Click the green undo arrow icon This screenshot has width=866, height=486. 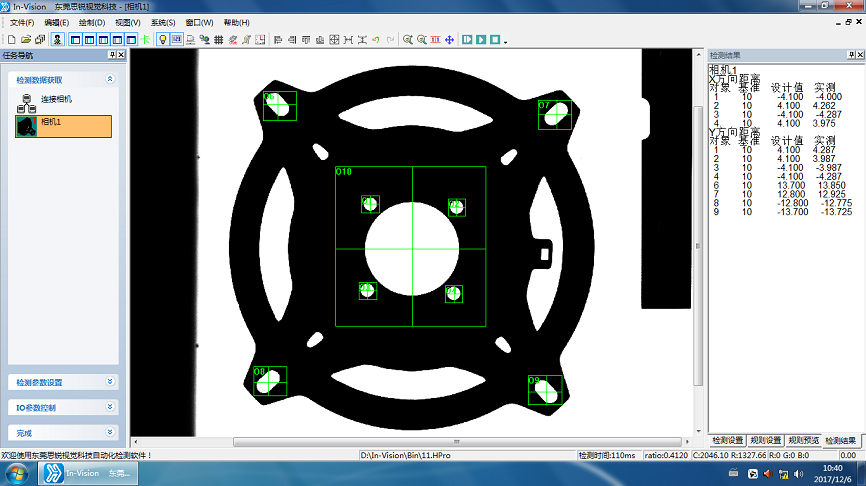[x=375, y=40]
